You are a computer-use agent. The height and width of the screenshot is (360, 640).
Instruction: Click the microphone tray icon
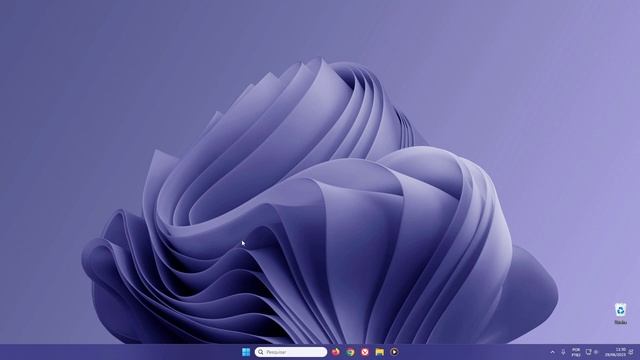tap(563, 352)
